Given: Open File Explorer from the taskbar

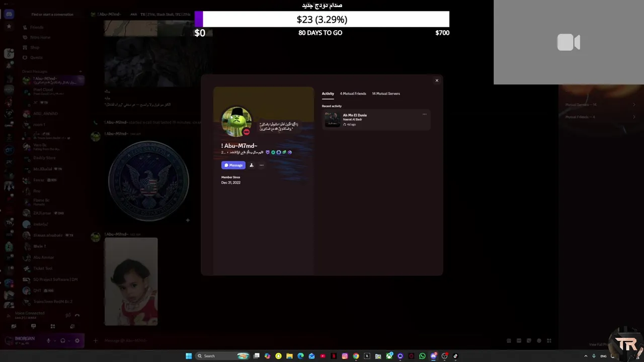Looking at the screenshot, I should [x=289, y=356].
